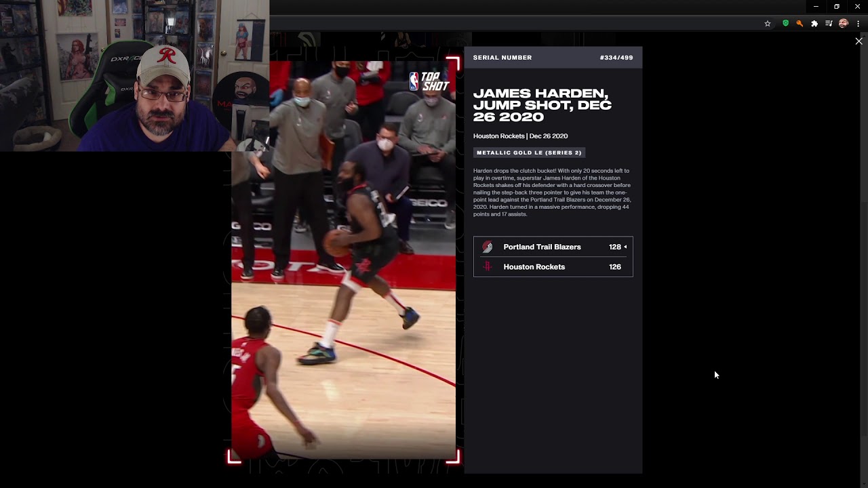Click the webcam overlay of the streamer
The width and height of the screenshot is (868, 488).
[134, 75]
